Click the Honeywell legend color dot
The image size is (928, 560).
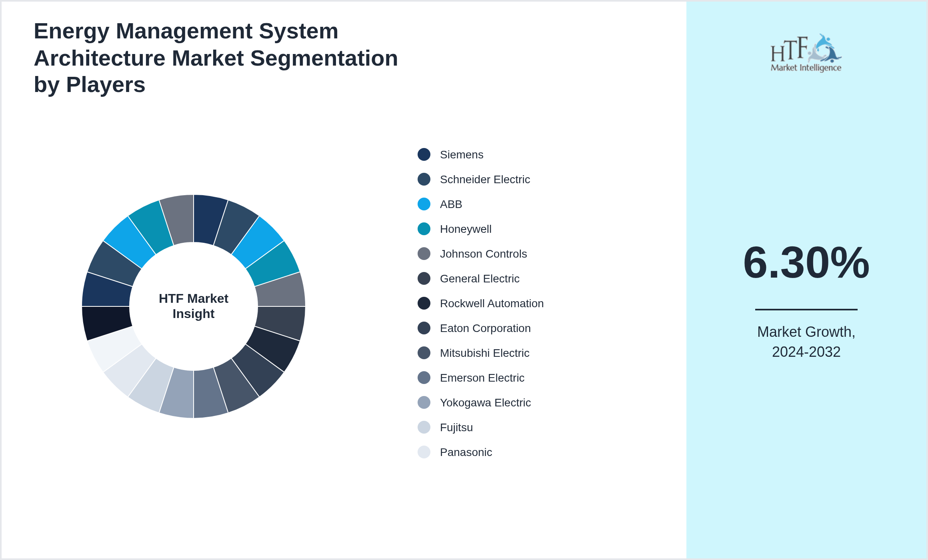(424, 229)
